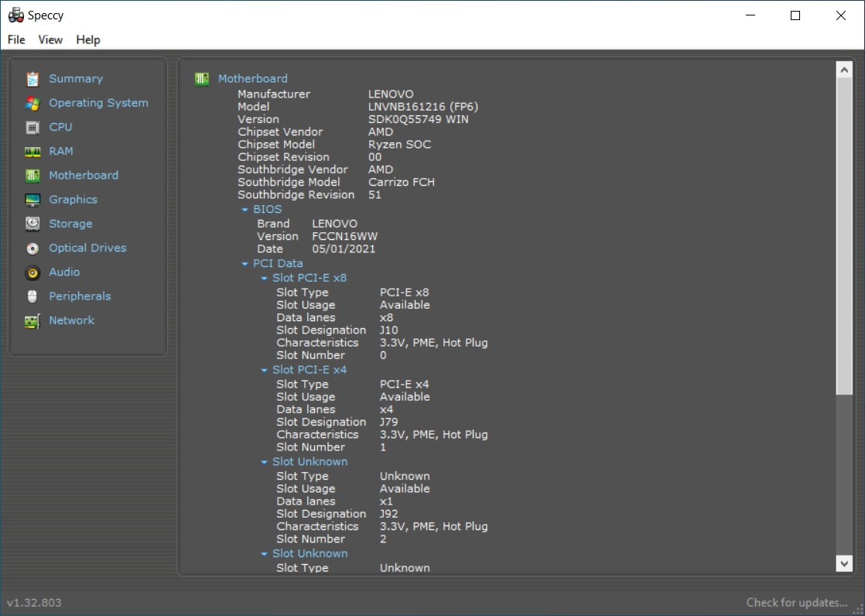Image resolution: width=865 pixels, height=616 pixels.
Task: Click Check for updates link
Action: tap(797, 602)
